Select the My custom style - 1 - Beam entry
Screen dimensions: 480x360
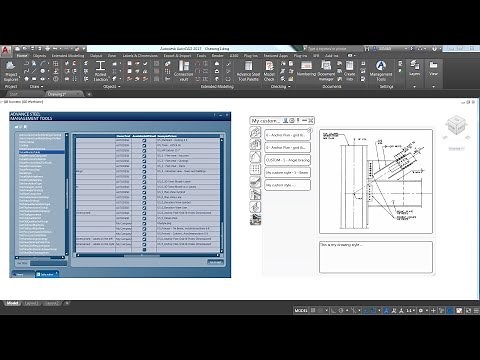(287, 172)
